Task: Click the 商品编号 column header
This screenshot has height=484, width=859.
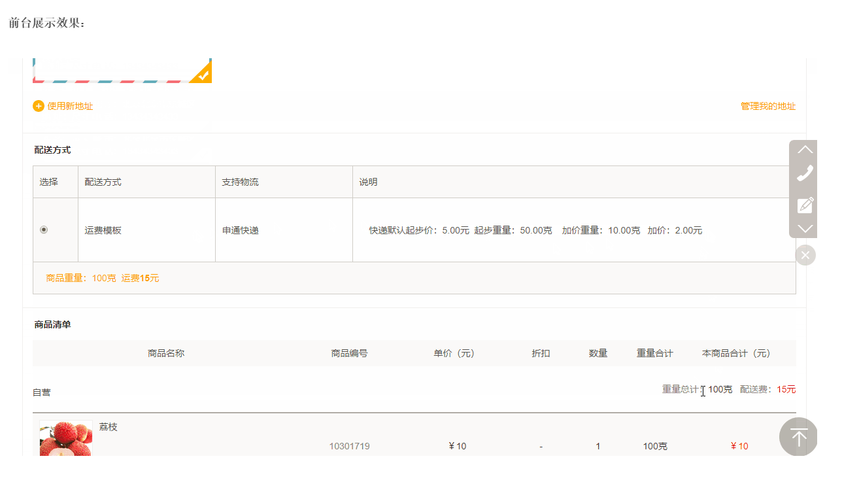Action: point(349,353)
